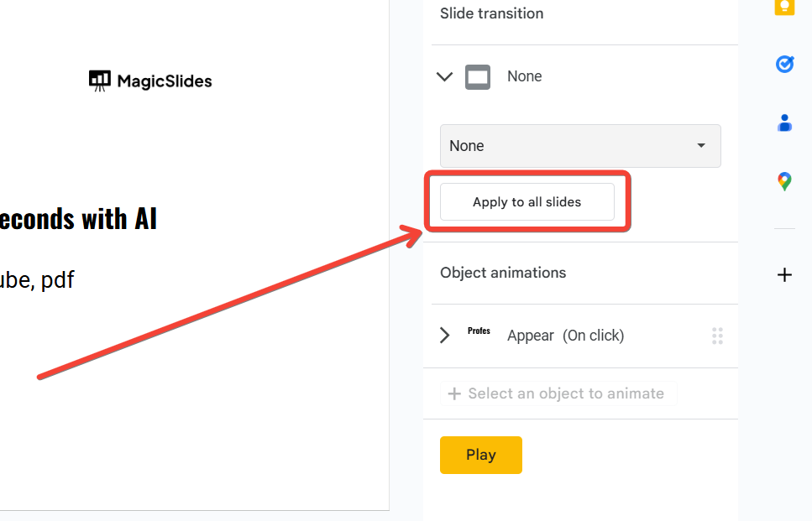Click the plus icon to get add-ons
812x521 pixels.
(784, 274)
